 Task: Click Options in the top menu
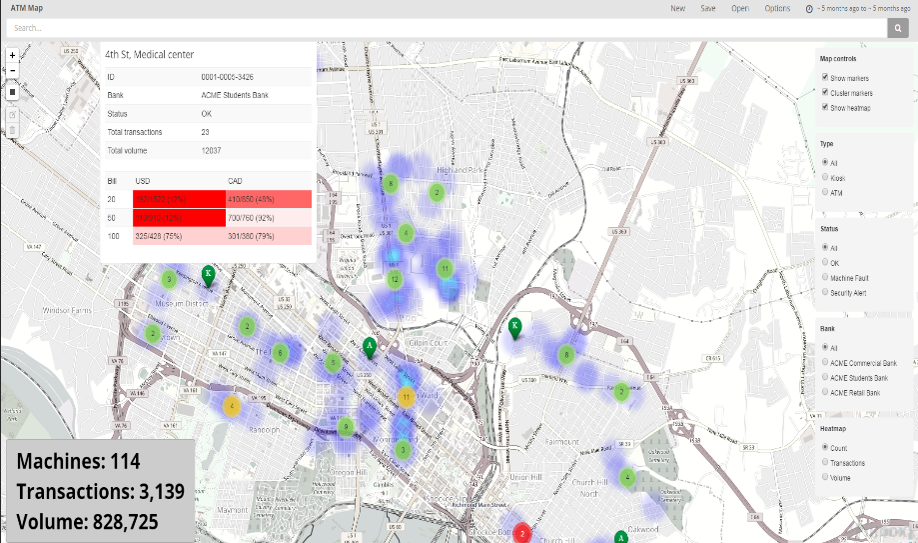[777, 8]
